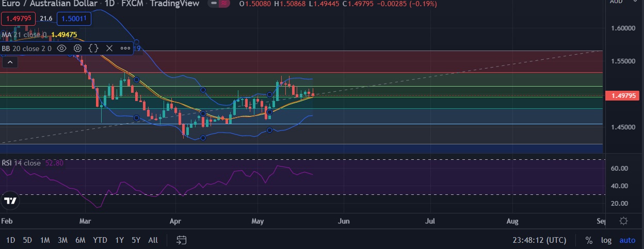Click the RSI value 52.80
644x249 pixels.
[x=54, y=163]
